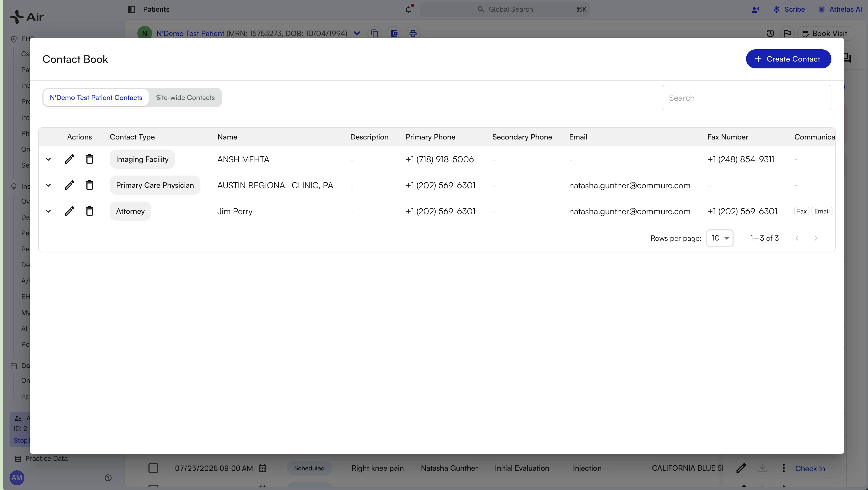The height and width of the screenshot is (490, 868).
Task: Expand the Primary Care Physician contact row
Action: [48, 185]
